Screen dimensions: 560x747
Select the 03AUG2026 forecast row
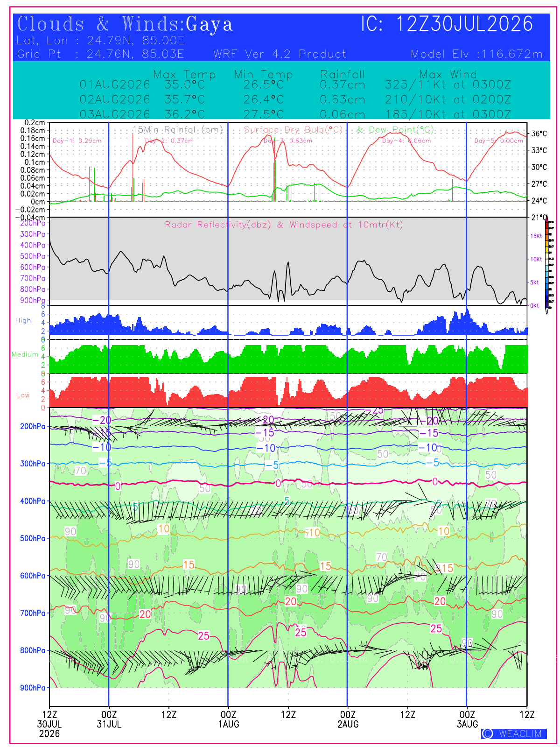295,114
